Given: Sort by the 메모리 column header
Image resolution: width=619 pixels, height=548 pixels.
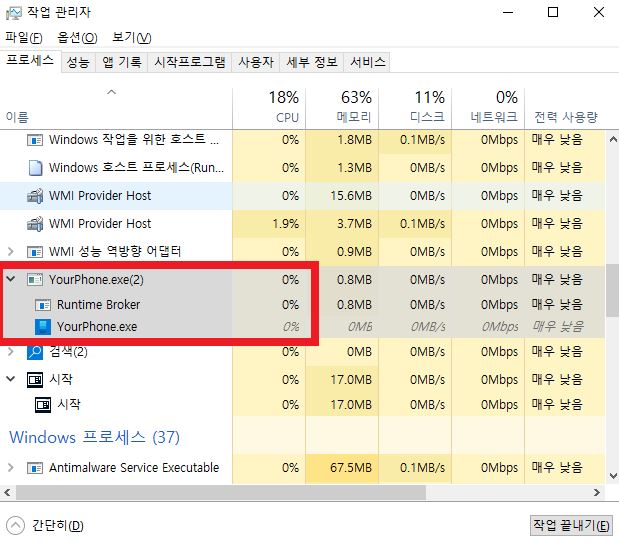Looking at the screenshot, I should tap(342, 107).
